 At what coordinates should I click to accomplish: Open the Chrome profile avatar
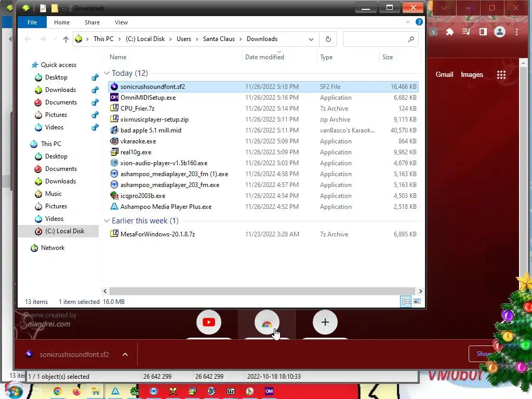pos(499,32)
